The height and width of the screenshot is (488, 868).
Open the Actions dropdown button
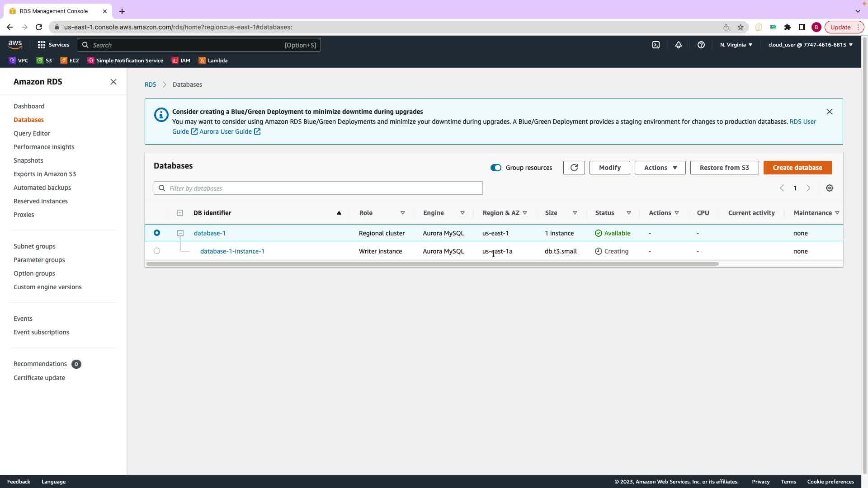tap(660, 168)
